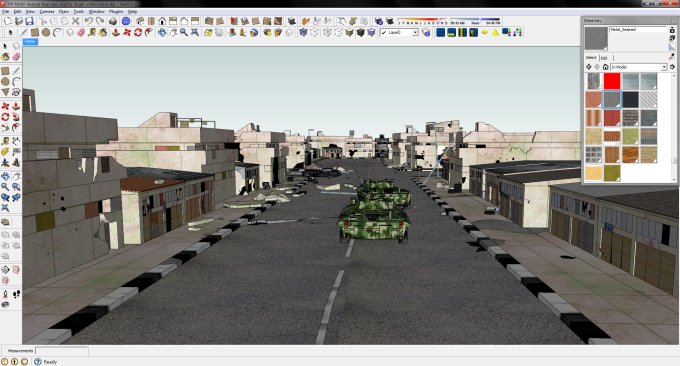The width and height of the screenshot is (680, 366).
Task: Open the View menu
Action: pos(30,12)
